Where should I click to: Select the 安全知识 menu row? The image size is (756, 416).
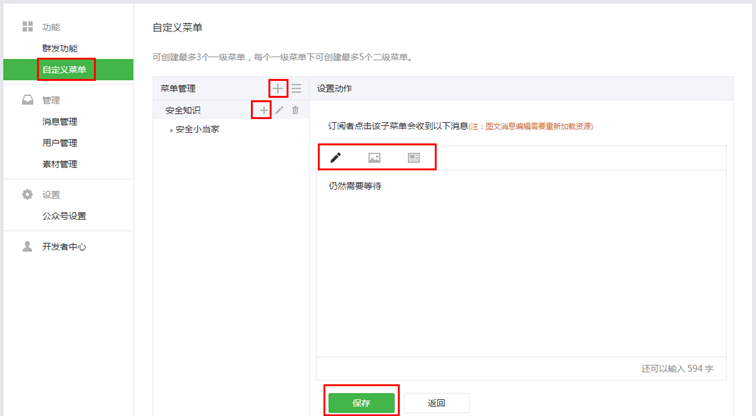pos(231,110)
